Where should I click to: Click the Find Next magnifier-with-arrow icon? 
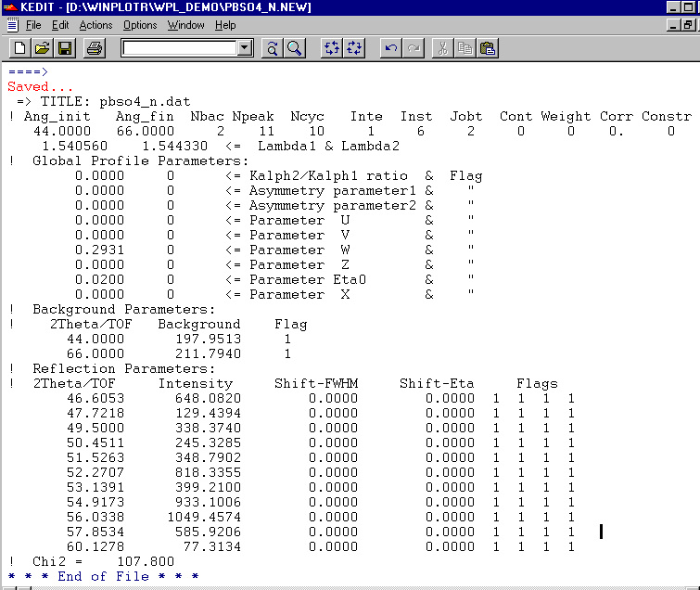(x=273, y=48)
